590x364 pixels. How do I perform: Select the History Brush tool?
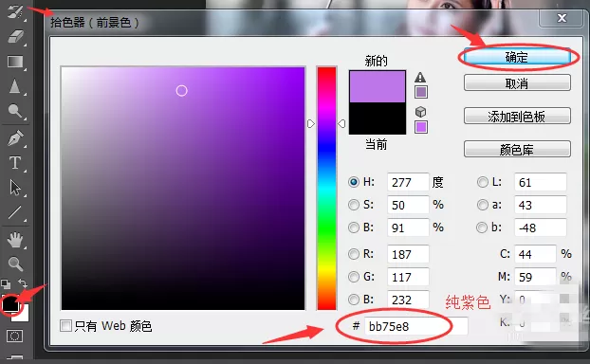pyautogui.click(x=15, y=11)
